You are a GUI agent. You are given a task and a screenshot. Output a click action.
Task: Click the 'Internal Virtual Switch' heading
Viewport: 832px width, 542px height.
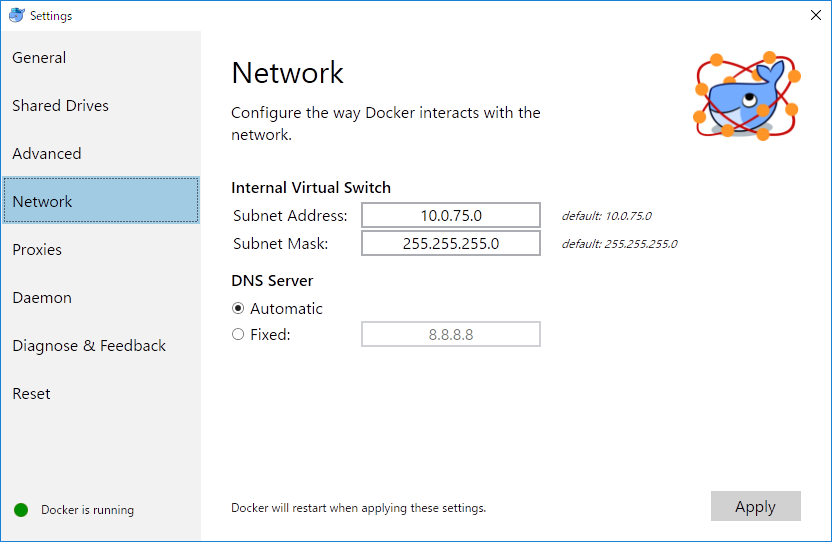coord(311,187)
